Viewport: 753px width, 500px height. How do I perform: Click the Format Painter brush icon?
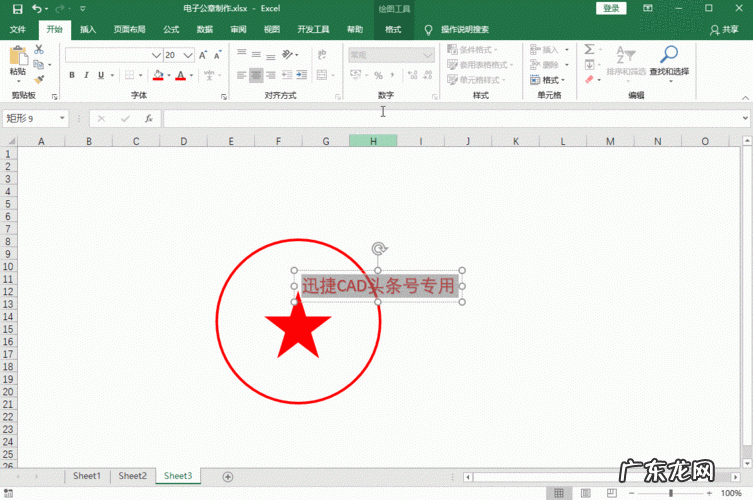click(x=39, y=79)
